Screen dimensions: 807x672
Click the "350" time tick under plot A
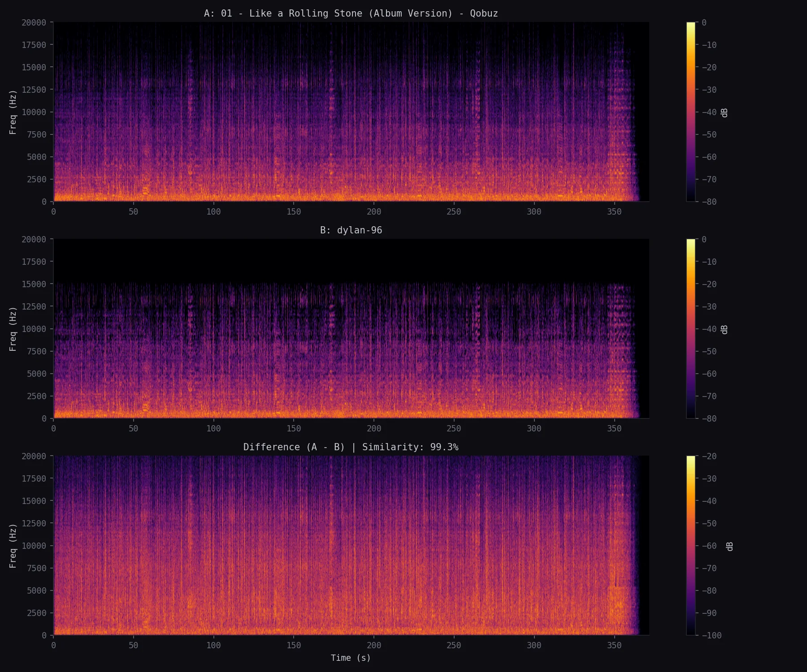tap(614, 211)
